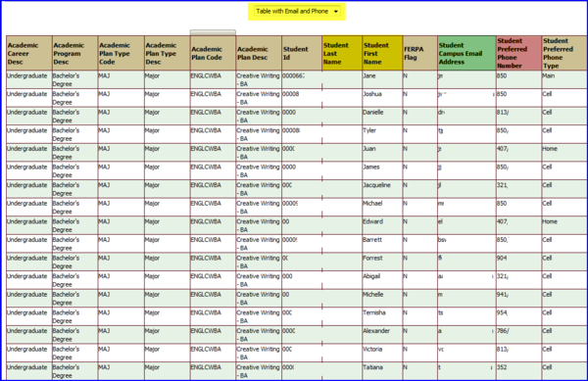The image size is (588, 381).
Task: Click the Academic Plan Desc column header
Action: pyautogui.click(x=259, y=53)
